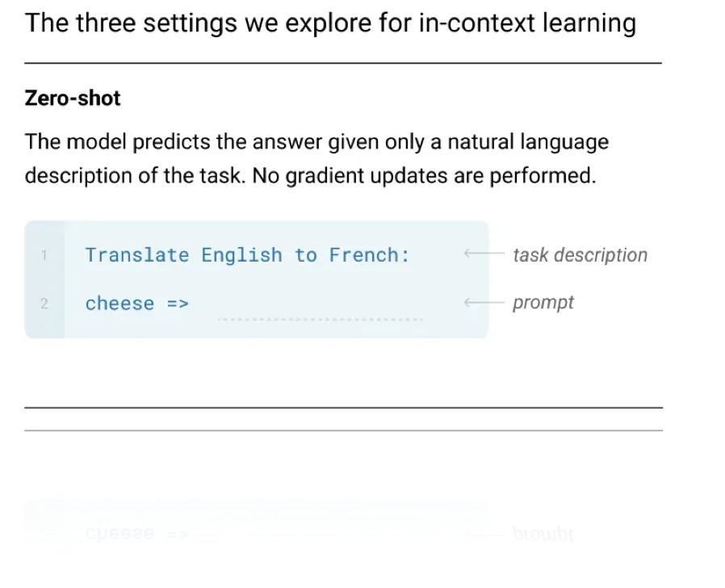Click line number 2 in the upper code block
The image size is (725, 588).
[x=44, y=304]
